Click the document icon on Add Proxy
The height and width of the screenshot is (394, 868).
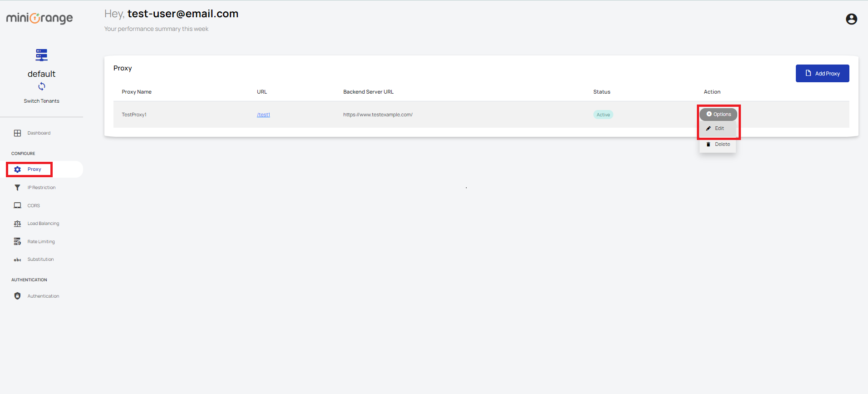[808, 73]
